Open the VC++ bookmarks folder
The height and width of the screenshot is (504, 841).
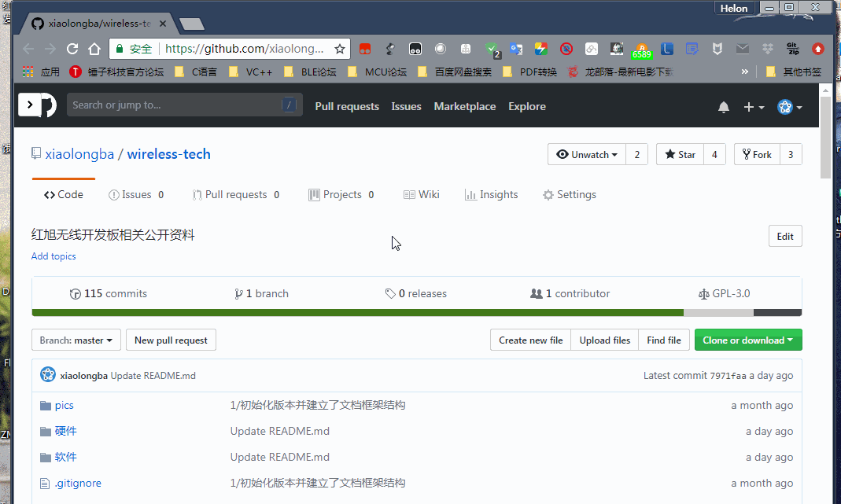click(x=250, y=72)
